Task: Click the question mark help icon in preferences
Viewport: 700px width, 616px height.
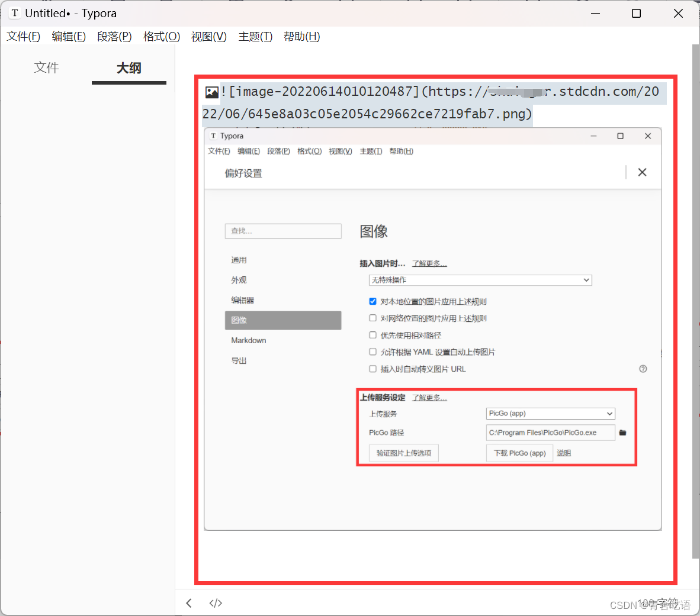Action: (643, 369)
